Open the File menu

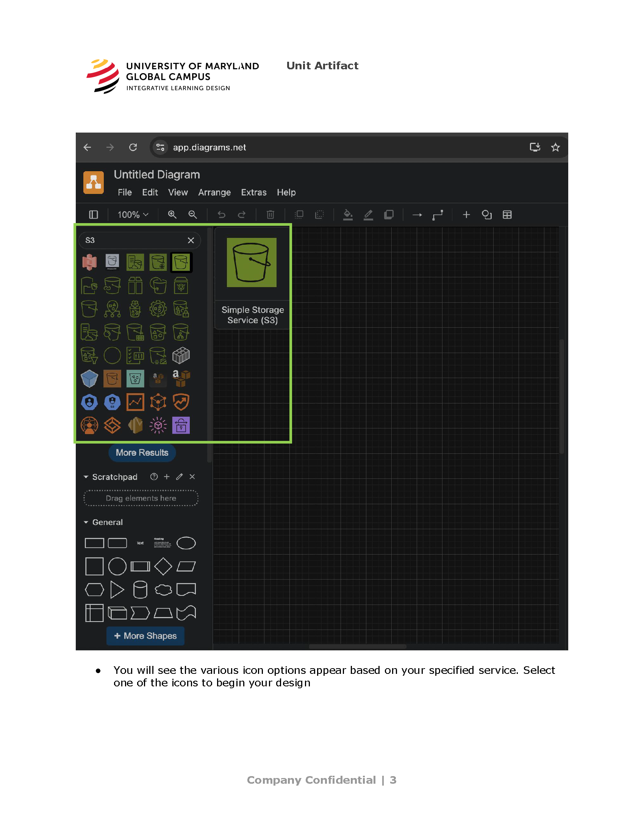point(125,192)
